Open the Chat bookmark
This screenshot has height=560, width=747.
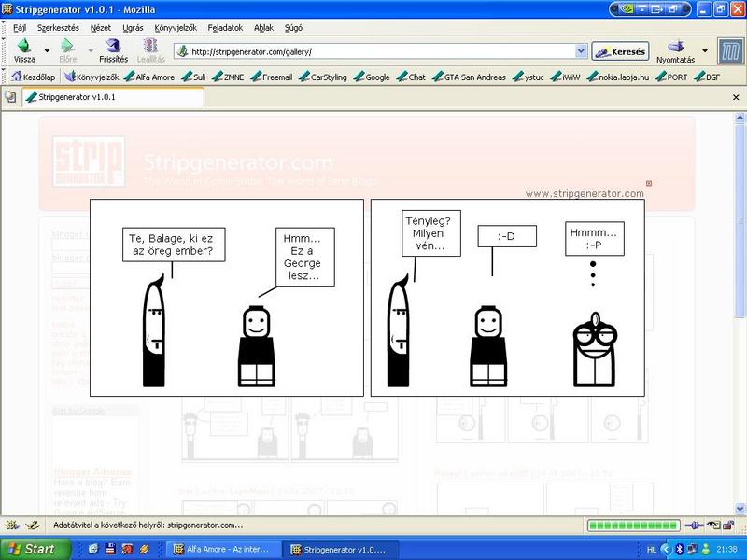[x=411, y=77]
